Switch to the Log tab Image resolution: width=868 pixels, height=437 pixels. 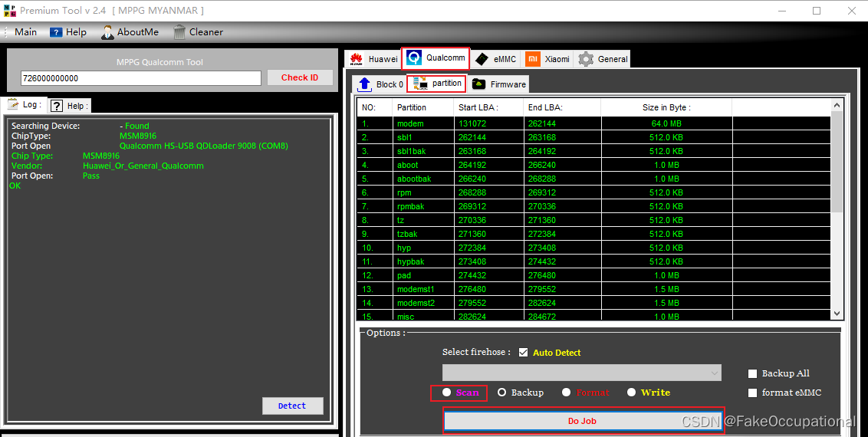tap(25, 104)
